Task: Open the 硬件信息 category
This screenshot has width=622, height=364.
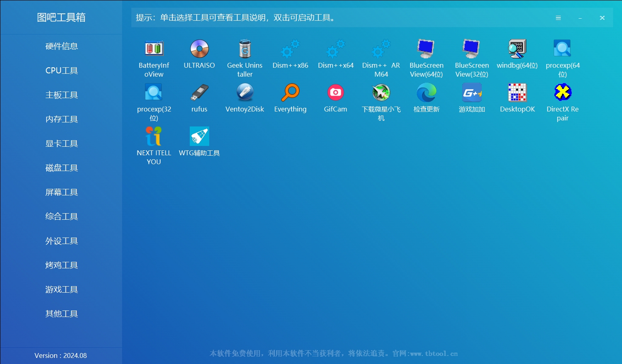Action: click(x=61, y=46)
